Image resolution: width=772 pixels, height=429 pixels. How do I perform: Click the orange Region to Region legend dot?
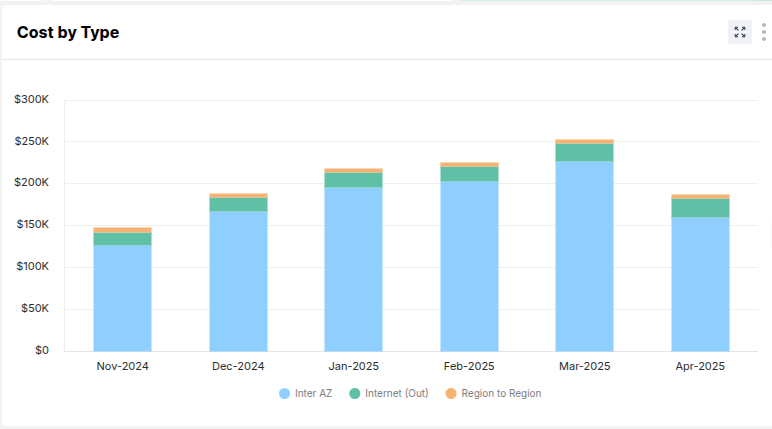tap(451, 393)
